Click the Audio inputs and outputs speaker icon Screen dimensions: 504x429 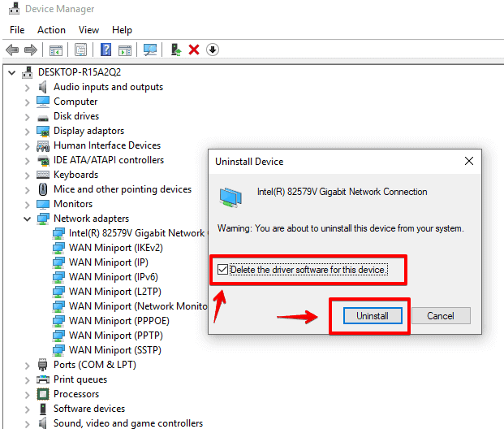pos(43,87)
